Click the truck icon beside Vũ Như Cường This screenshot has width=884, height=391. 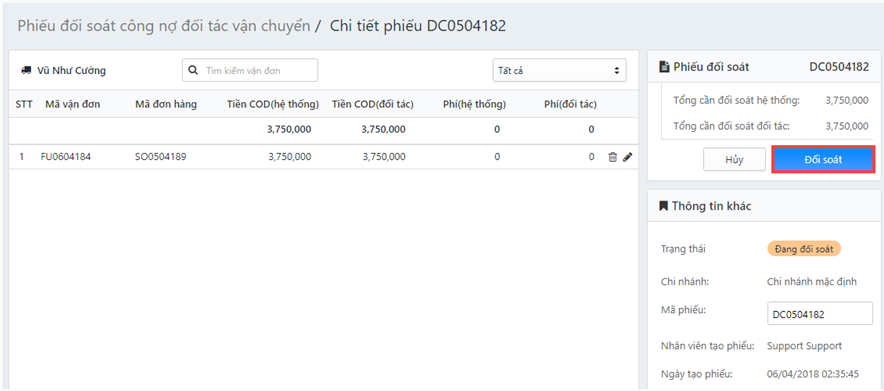25,70
